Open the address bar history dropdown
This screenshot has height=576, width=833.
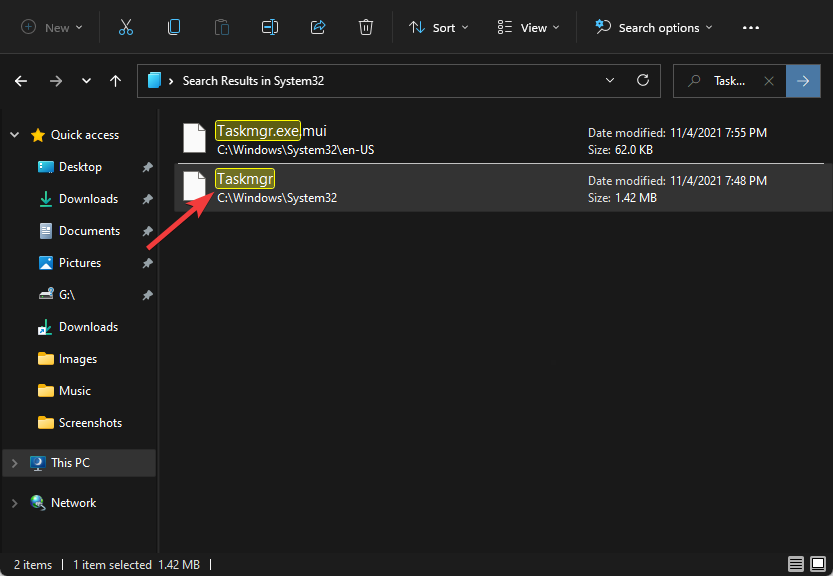click(610, 80)
